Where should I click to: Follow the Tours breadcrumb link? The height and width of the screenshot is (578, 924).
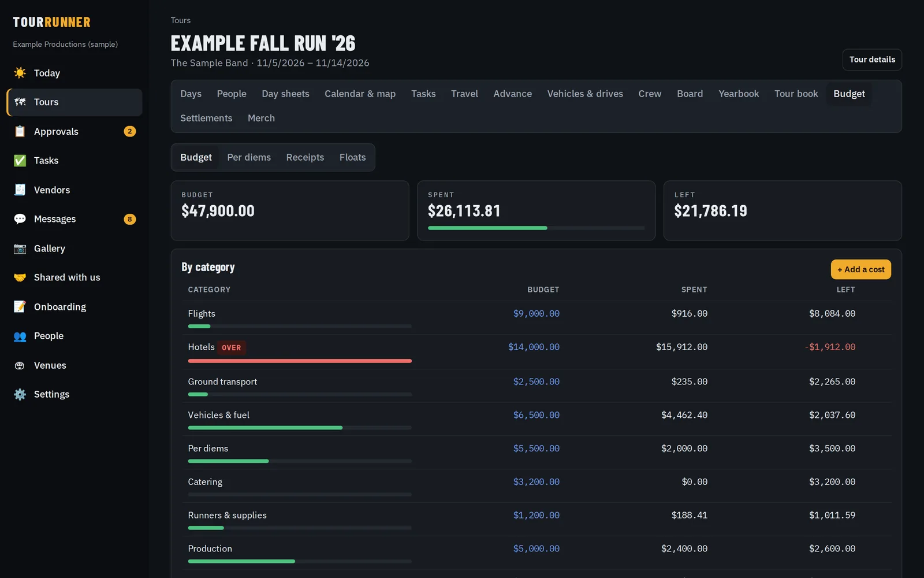click(180, 20)
